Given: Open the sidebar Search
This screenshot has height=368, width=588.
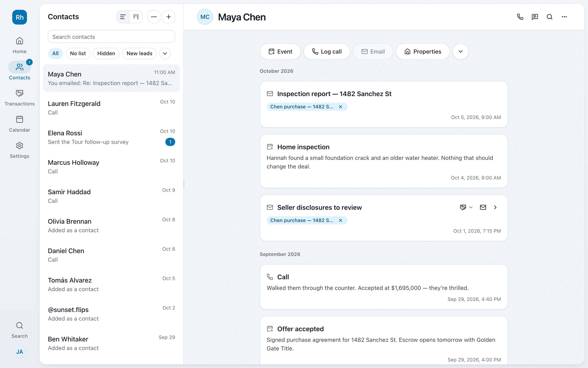Looking at the screenshot, I should [19, 330].
